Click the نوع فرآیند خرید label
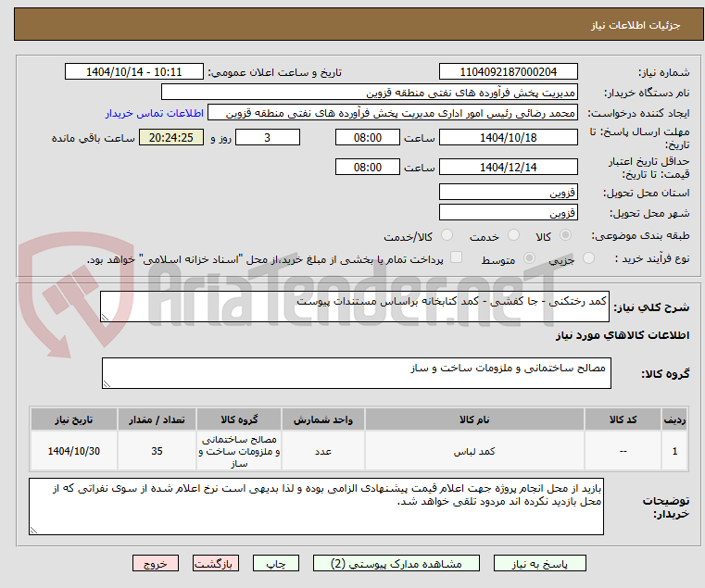This screenshot has width=705, height=588. click(651, 258)
